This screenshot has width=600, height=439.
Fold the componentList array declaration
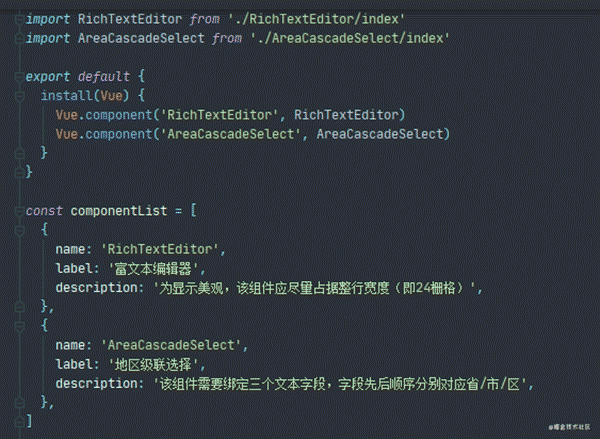click(x=19, y=210)
